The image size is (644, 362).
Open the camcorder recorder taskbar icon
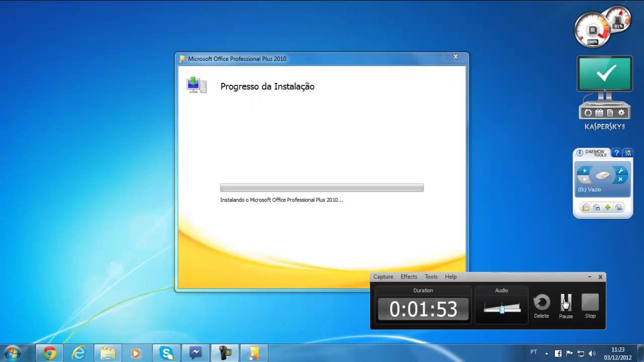225,353
